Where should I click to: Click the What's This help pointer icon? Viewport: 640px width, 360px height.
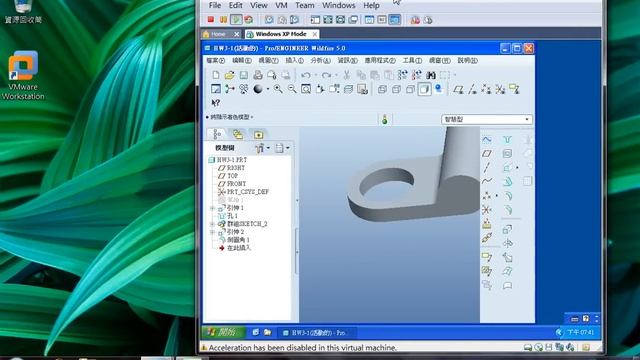point(216,103)
